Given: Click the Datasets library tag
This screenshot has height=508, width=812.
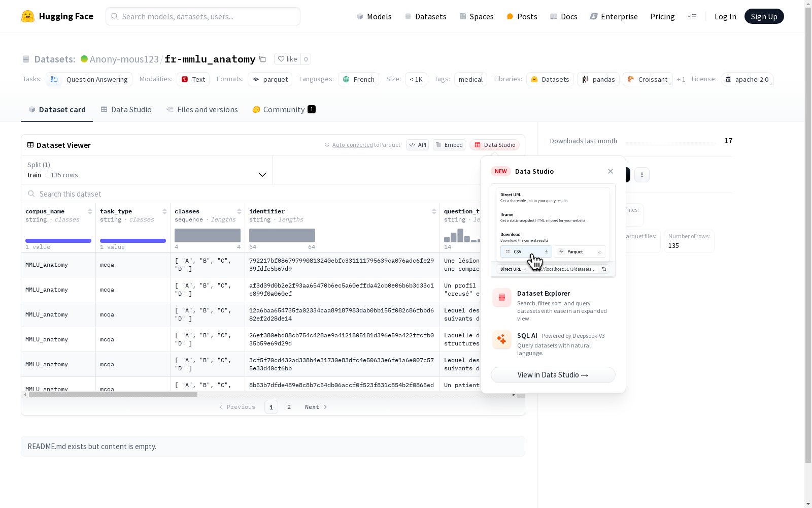Looking at the screenshot, I should click(550, 79).
